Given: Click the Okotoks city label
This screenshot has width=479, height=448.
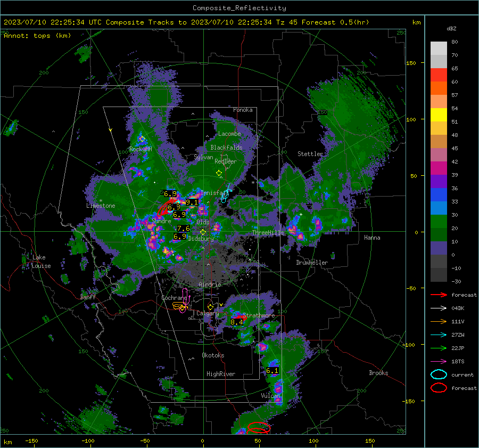Looking at the screenshot, I should pos(213,355).
